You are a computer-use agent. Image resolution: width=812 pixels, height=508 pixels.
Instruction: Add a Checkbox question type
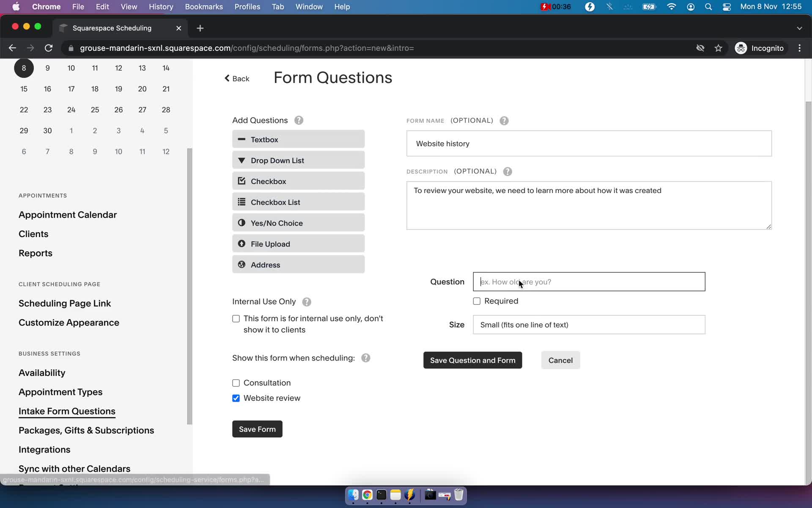click(x=298, y=181)
